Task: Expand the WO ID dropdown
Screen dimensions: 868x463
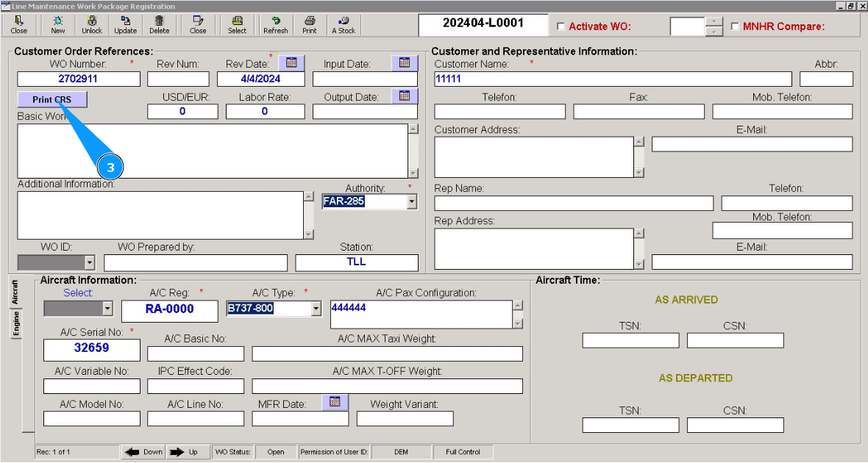Action: pyautogui.click(x=90, y=262)
